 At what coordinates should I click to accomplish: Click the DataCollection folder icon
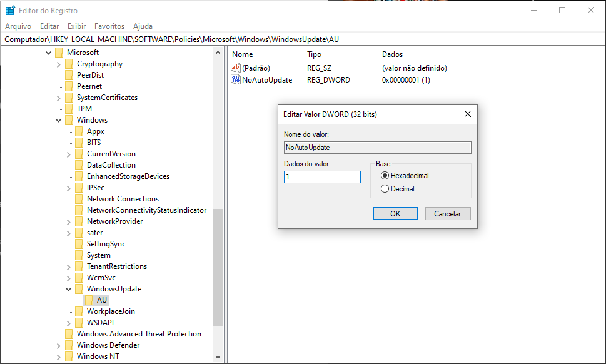click(79, 165)
